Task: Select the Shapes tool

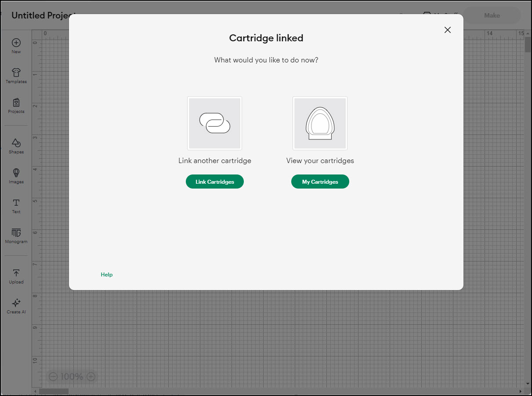Action: pos(16,145)
